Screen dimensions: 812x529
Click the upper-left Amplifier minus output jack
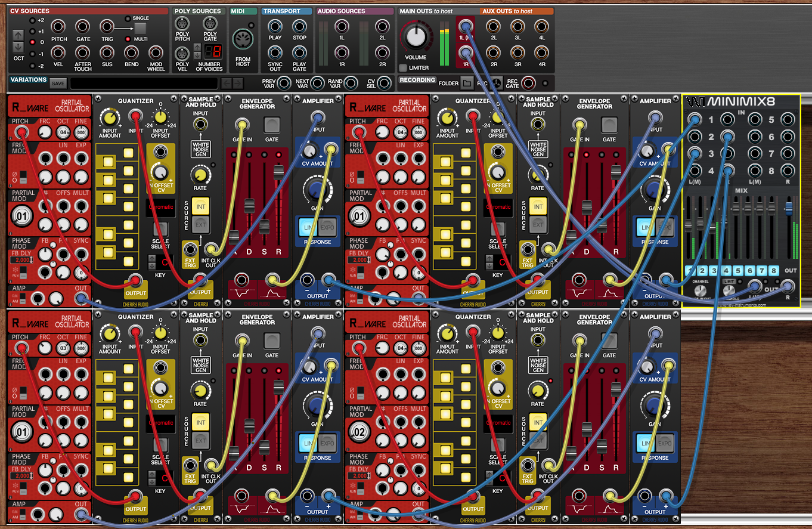click(307, 280)
